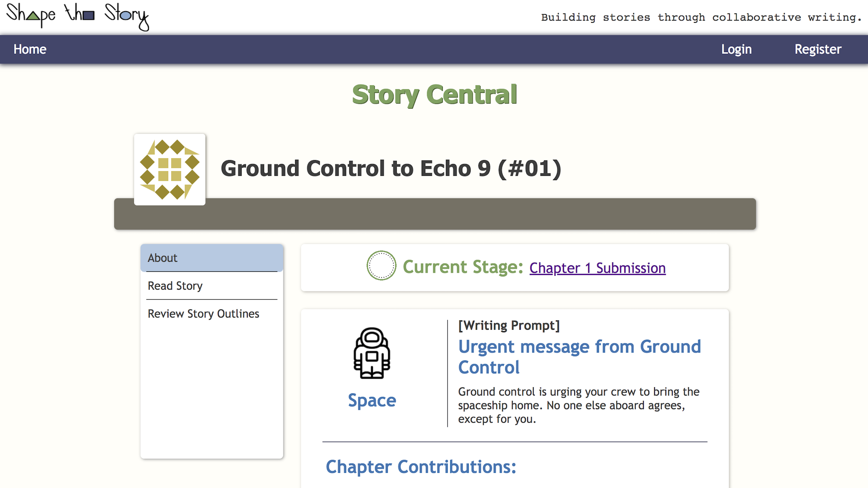868x488 pixels.
Task: Select the About sidebar tab
Action: (212, 258)
